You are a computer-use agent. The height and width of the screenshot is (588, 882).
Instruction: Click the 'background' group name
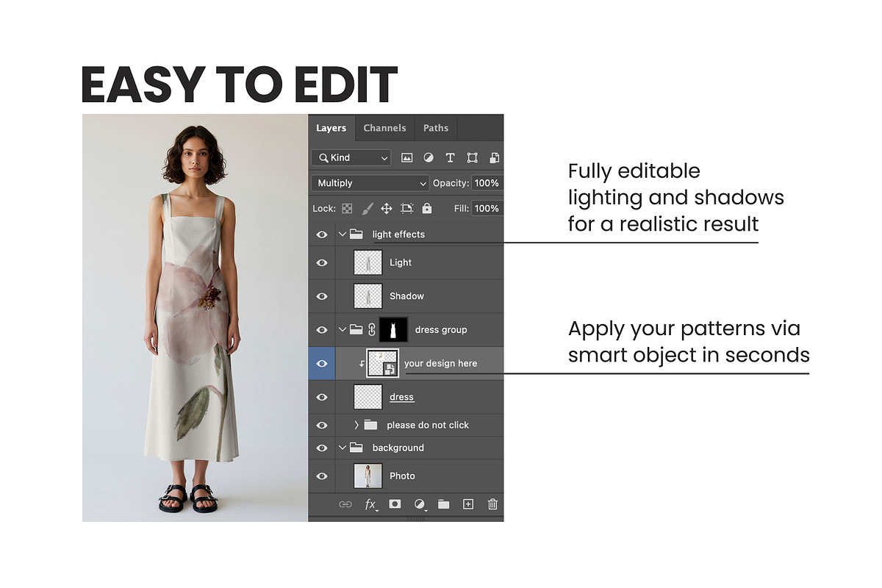398,448
